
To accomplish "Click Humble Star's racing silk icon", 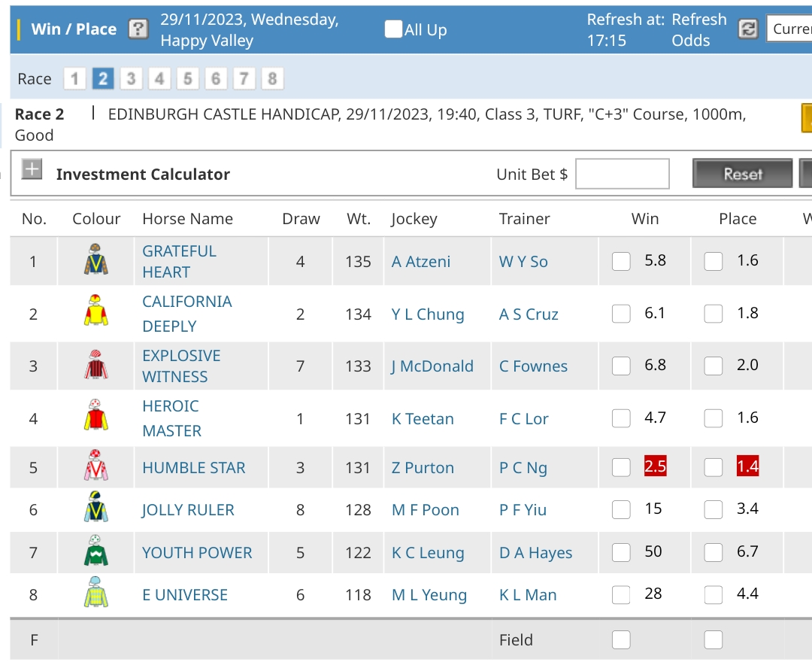I will pos(96,466).
